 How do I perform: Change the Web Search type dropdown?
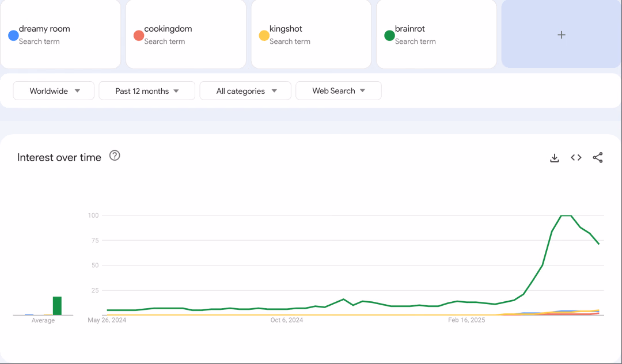point(339,91)
